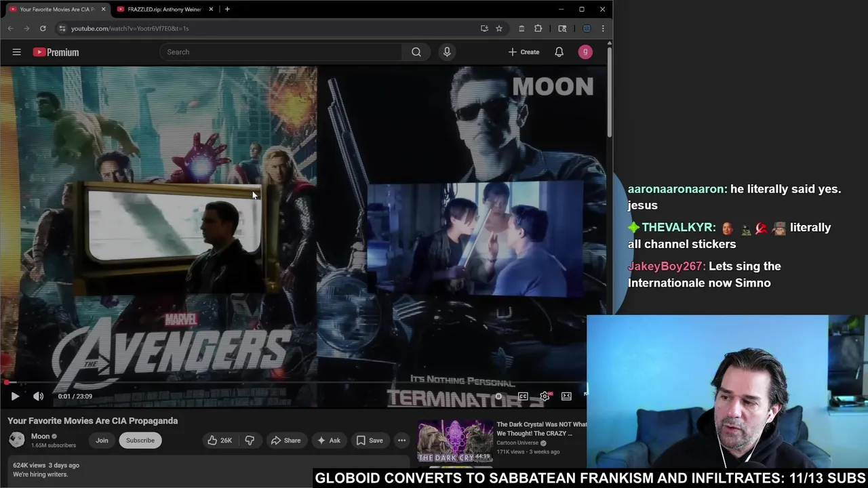The height and width of the screenshot is (488, 868).
Task: Install app icon in address bar
Action: click(484, 28)
